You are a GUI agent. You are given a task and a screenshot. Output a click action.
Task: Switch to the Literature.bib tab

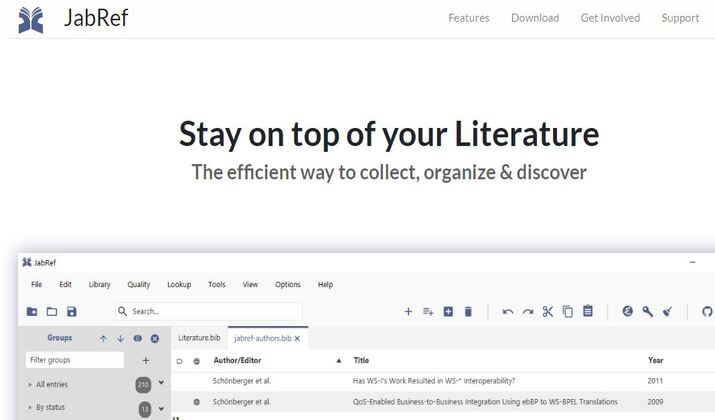pyautogui.click(x=199, y=338)
